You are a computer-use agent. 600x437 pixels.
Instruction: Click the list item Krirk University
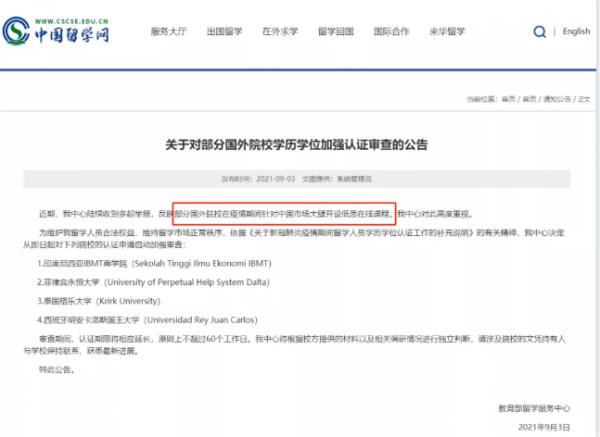pyautogui.click(x=99, y=301)
